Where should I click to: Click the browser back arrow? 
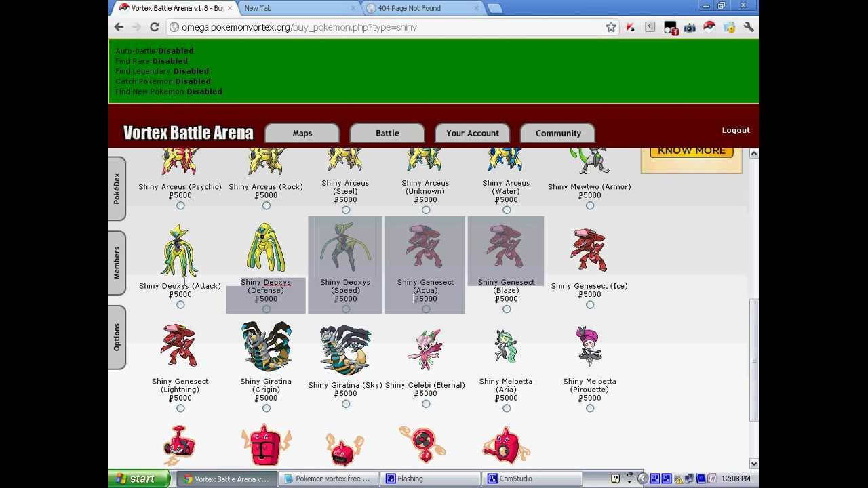119,27
